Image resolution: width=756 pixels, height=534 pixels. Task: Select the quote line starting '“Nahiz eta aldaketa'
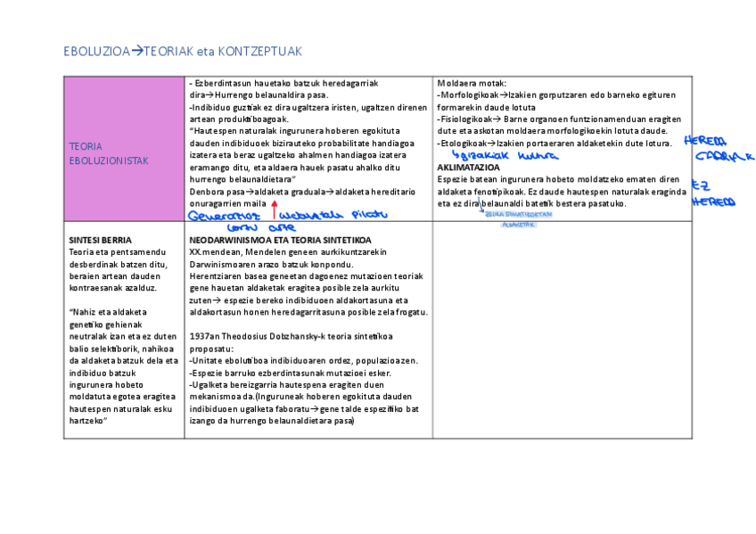(108, 312)
